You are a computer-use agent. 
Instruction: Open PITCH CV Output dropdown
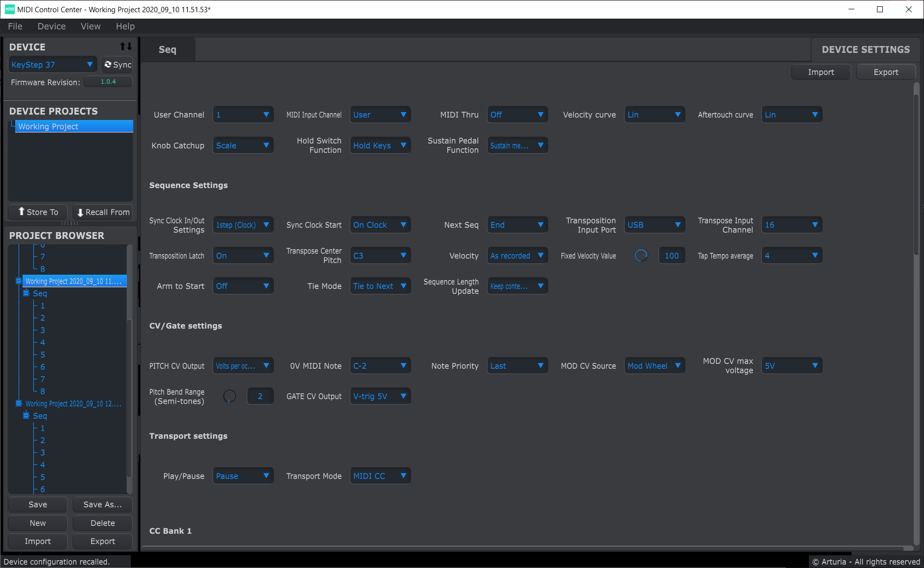pos(243,366)
